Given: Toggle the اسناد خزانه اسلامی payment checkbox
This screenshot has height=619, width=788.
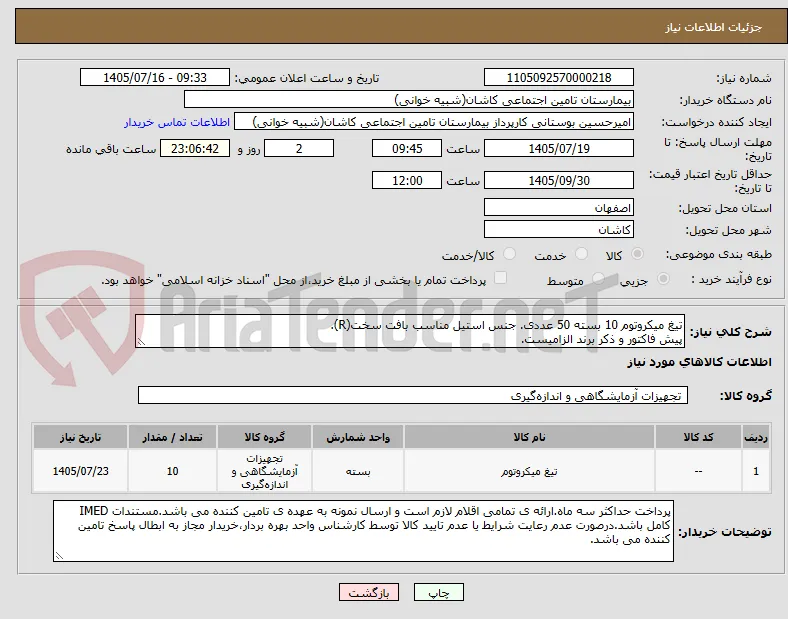Looking at the screenshot, I should pyautogui.click(x=501, y=278).
